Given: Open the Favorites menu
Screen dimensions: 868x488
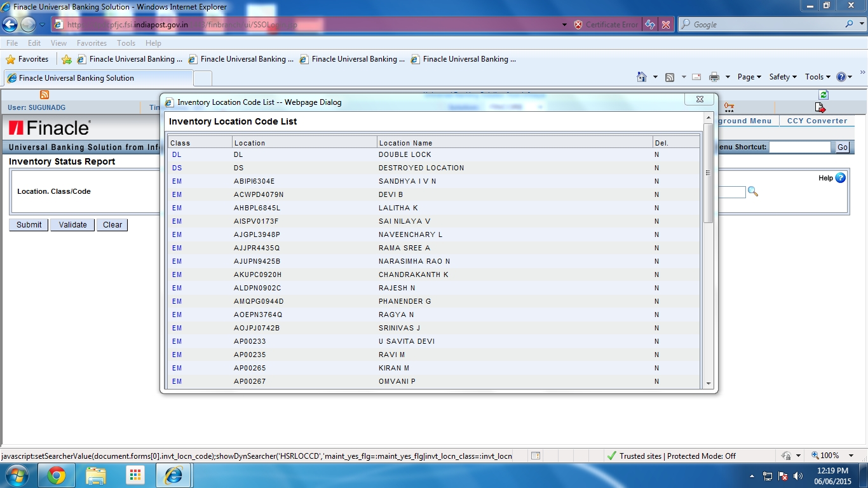Looking at the screenshot, I should click(92, 43).
